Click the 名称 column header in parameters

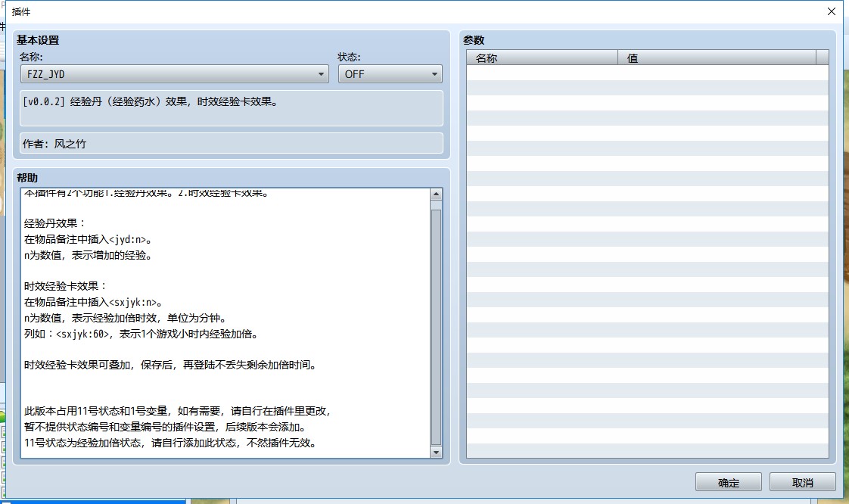[x=542, y=58]
